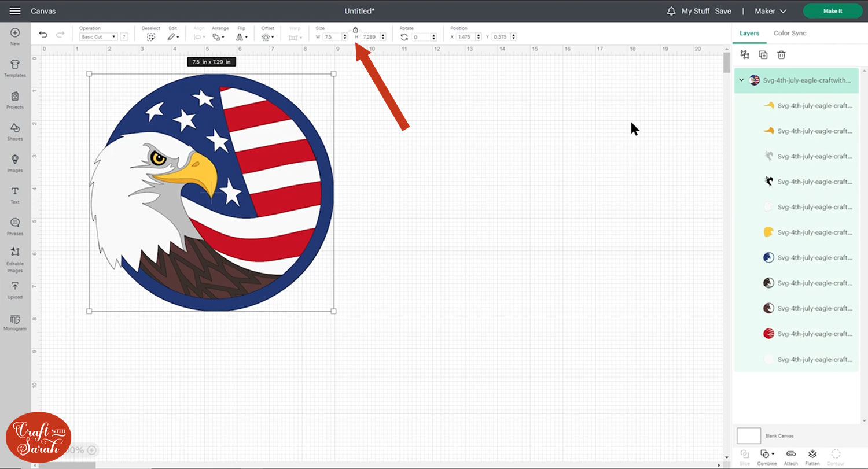This screenshot has height=469, width=868.
Task: Redo the last undone action
Action: click(60, 35)
